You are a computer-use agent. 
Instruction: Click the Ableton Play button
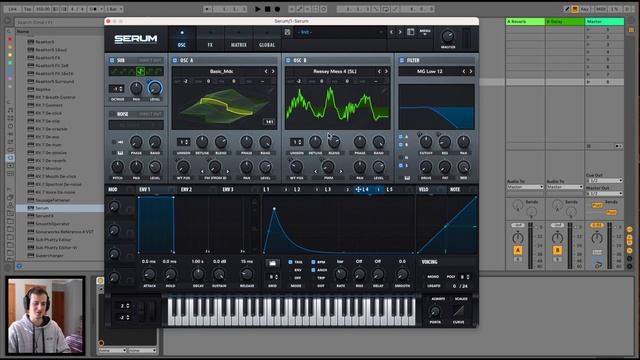tap(258, 9)
